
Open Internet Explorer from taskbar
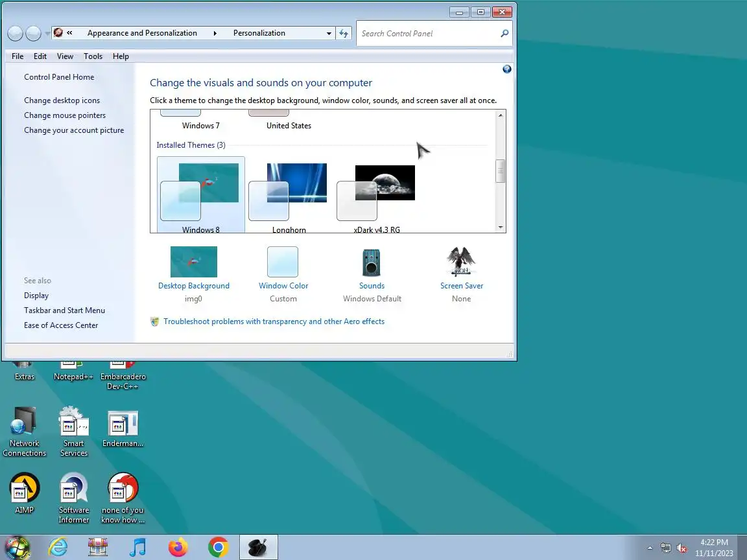click(x=58, y=548)
